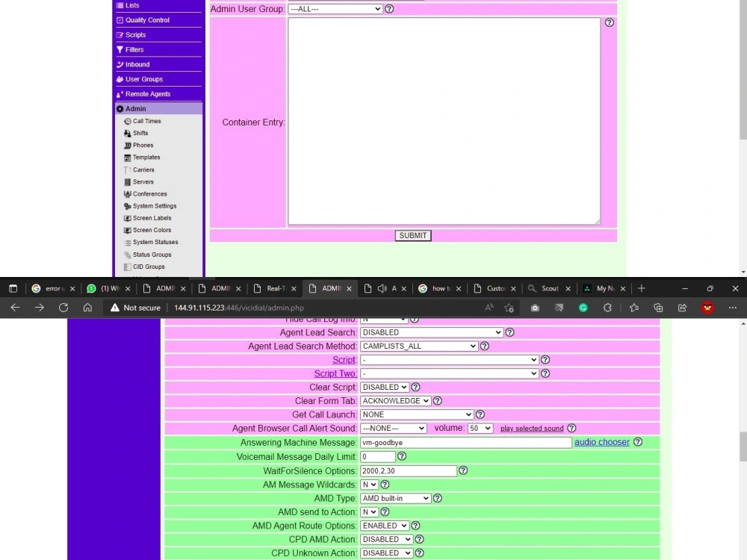Click the Grammarly extension icon

(583, 308)
